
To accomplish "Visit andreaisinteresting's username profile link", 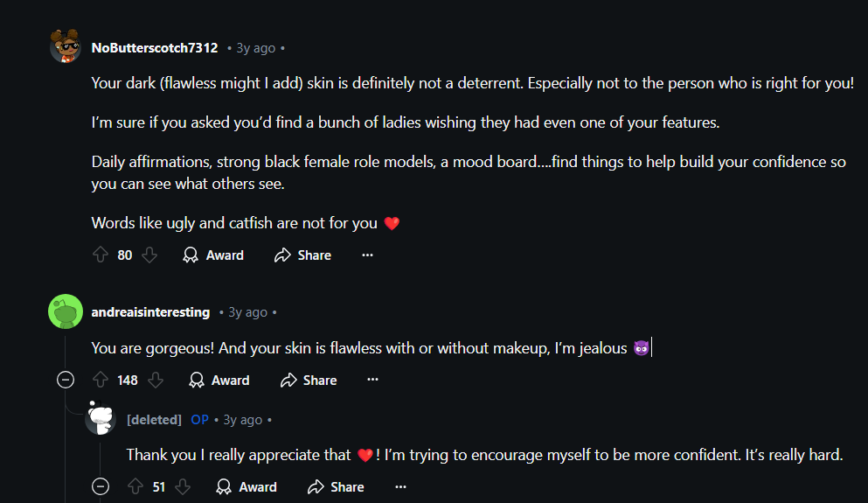I will [150, 312].
